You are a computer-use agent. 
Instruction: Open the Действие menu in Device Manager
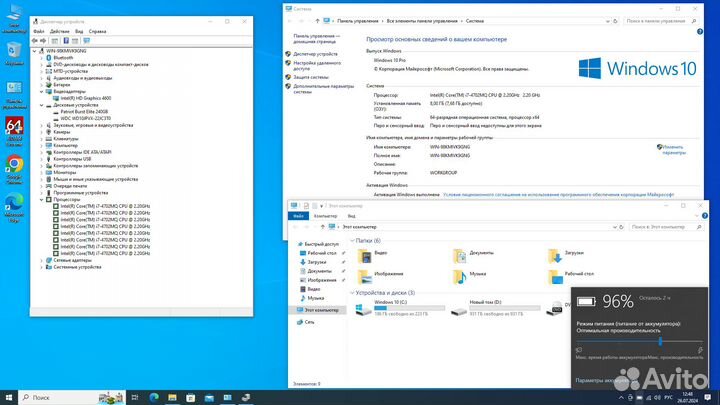coord(60,31)
